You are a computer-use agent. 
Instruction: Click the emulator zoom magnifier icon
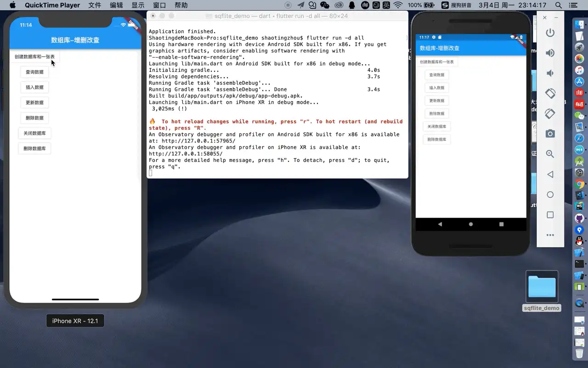pyautogui.click(x=550, y=154)
